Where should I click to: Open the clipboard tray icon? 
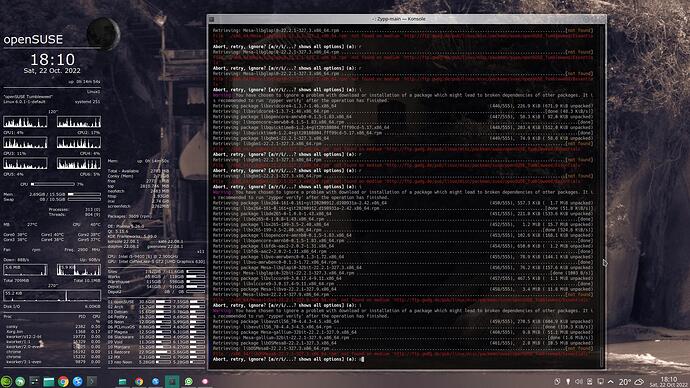click(590, 382)
